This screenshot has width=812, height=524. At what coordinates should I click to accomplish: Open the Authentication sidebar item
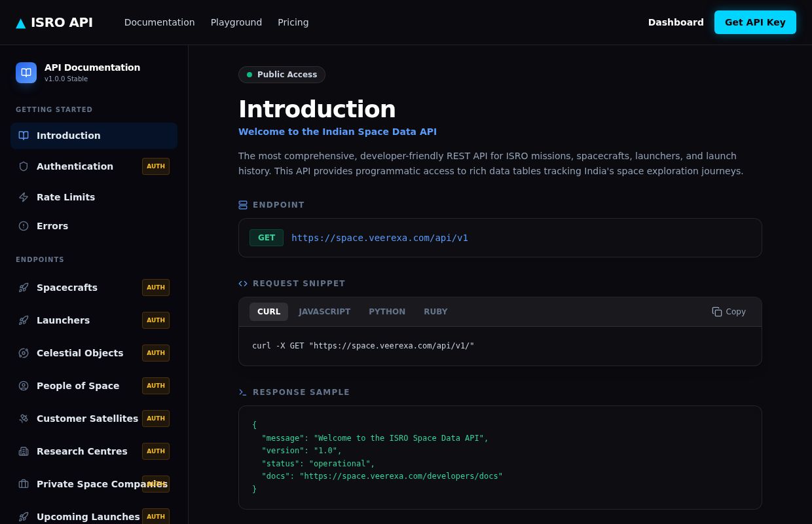(94, 166)
